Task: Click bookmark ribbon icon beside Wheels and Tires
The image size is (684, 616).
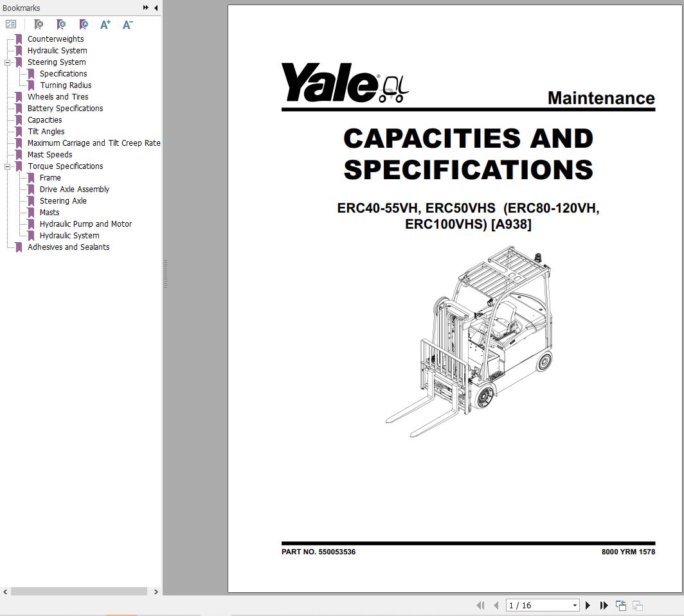Action: [19, 97]
